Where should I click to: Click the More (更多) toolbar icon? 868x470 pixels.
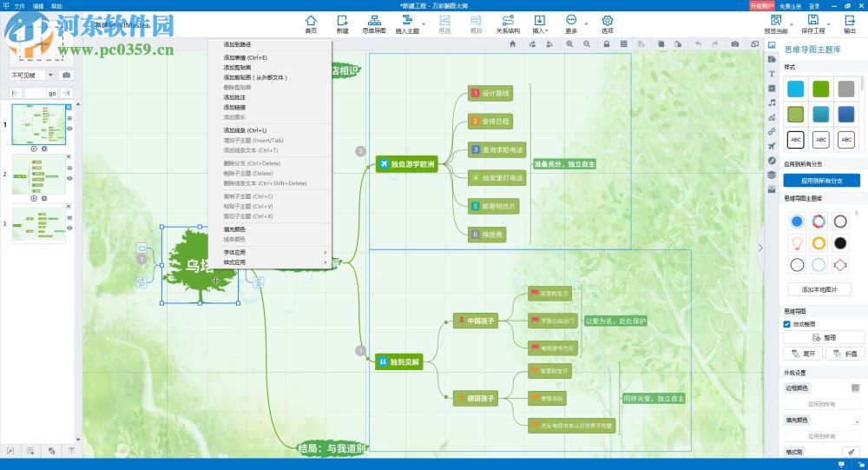click(x=571, y=23)
